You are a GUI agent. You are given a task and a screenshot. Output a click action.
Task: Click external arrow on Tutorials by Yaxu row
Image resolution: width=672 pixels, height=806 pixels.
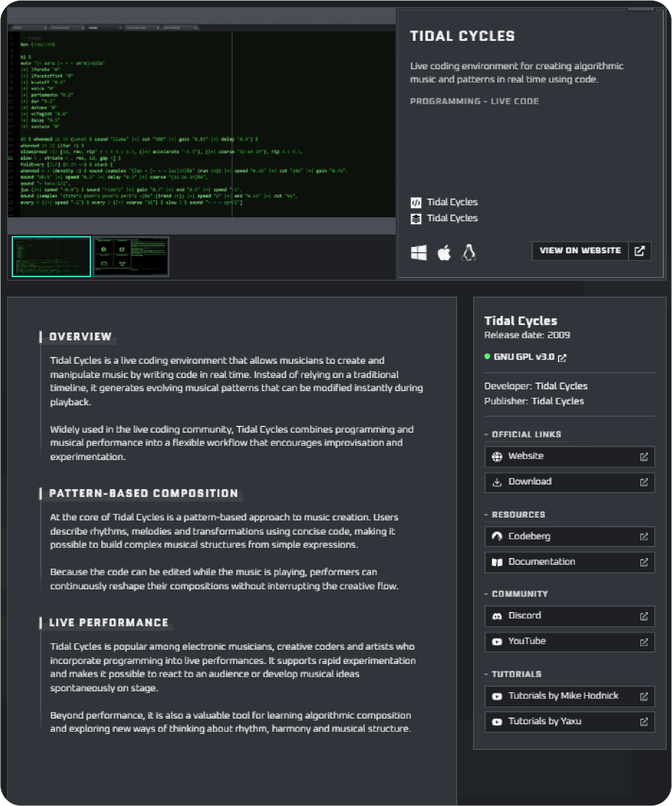point(644,721)
